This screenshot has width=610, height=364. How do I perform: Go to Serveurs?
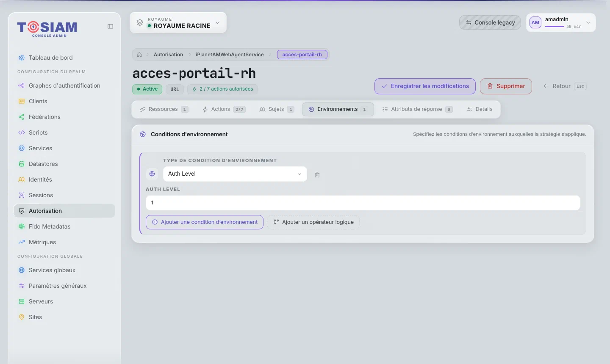[x=64, y=301]
